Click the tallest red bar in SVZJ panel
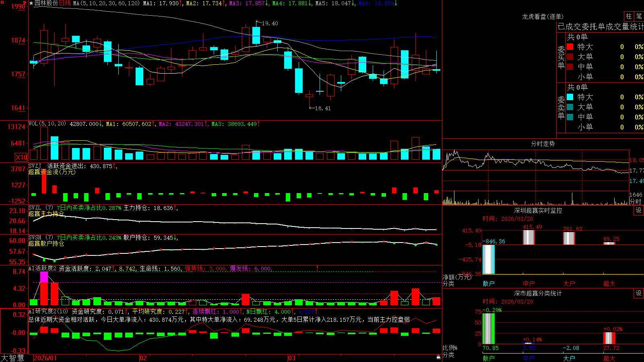644x362 pixels. (x=44, y=182)
